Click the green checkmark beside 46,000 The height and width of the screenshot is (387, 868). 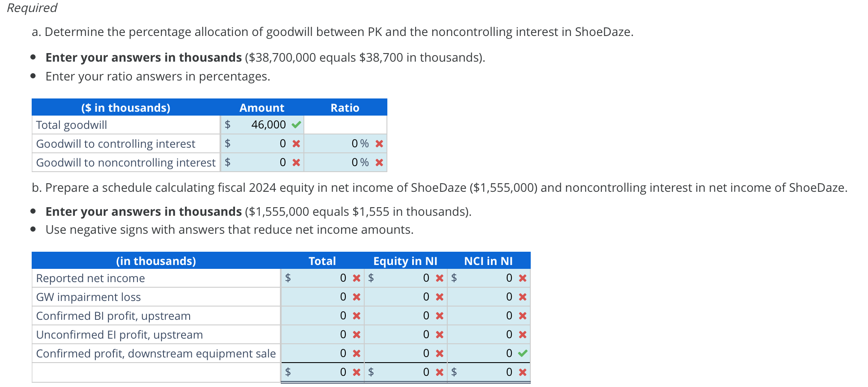point(296,125)
